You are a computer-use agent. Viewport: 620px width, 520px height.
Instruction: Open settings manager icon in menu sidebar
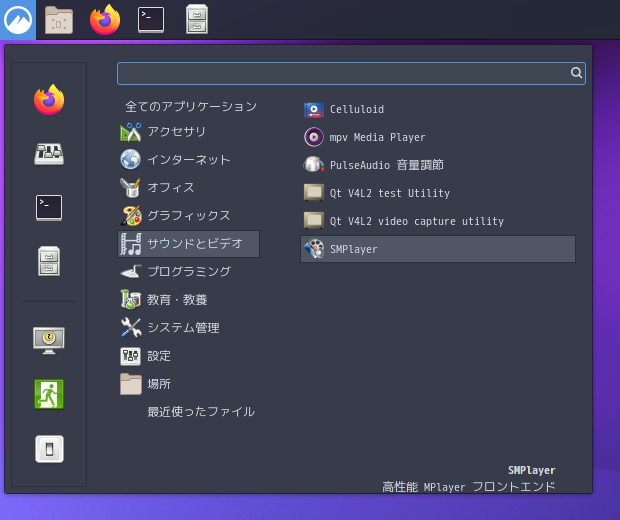tap(49, 154)
